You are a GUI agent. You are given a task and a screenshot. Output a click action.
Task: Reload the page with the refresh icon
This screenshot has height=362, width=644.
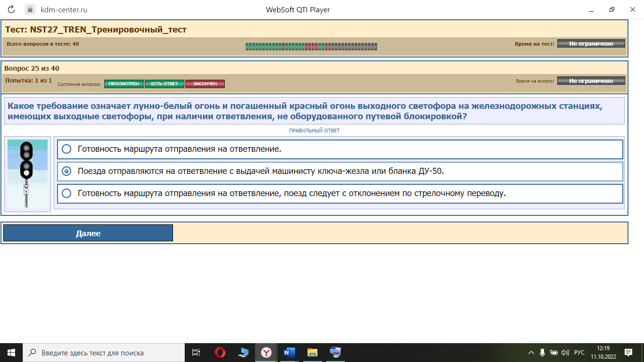click(11, 9)
